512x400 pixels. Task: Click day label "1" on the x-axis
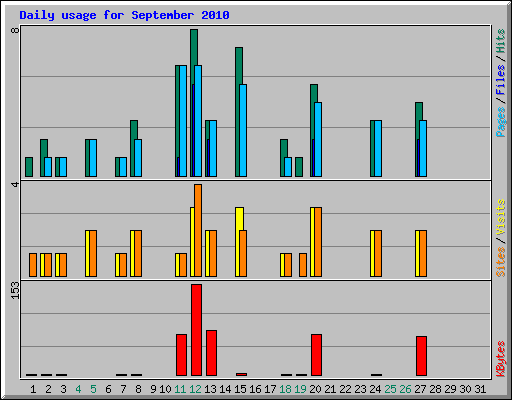point(33,389)
